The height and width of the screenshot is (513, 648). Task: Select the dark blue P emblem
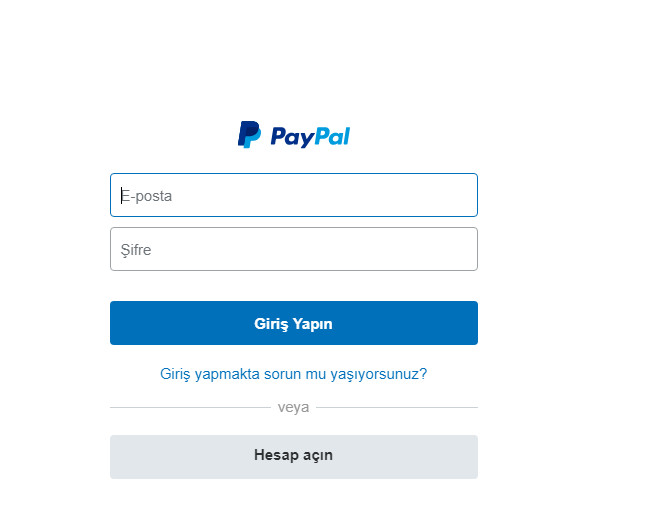point(249,134)
